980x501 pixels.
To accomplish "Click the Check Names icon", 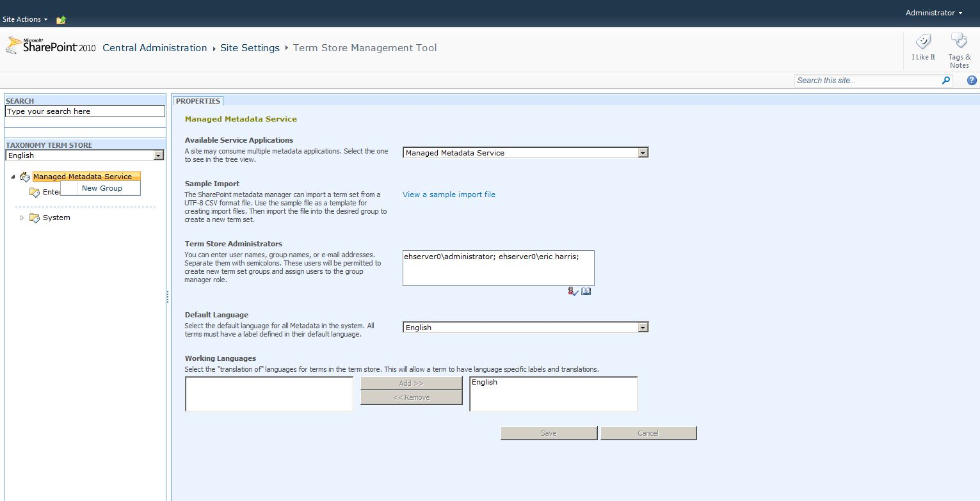I will pyautogui.click(x=573, y=292).
